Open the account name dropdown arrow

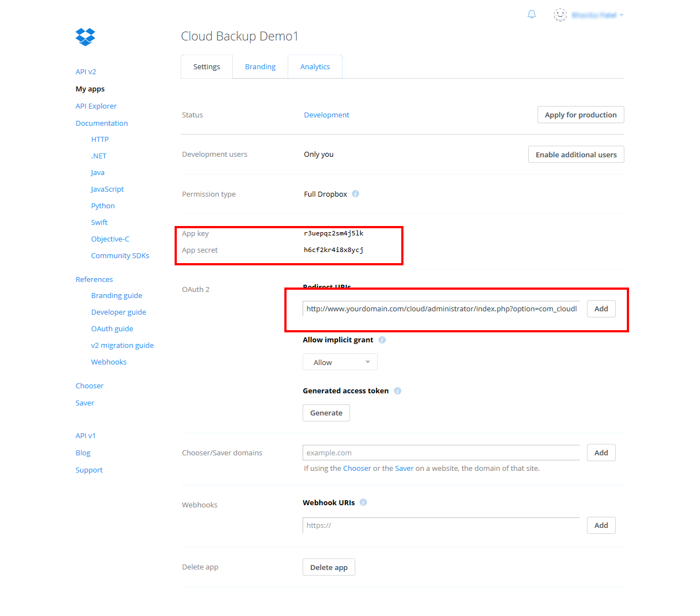pyautogui.click(x=622, y=16)
